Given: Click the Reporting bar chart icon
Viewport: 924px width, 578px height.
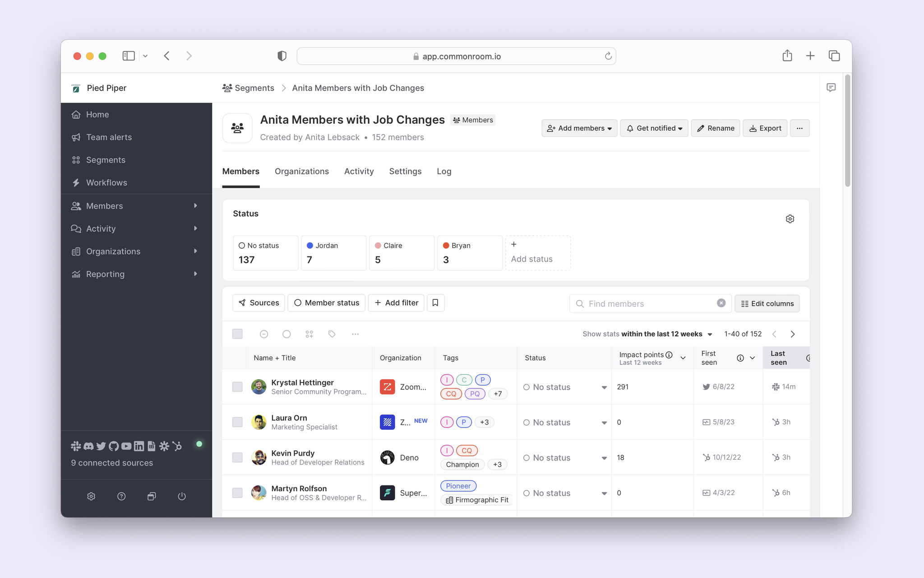Looking at the screenshot, I should tap(76, 274).
